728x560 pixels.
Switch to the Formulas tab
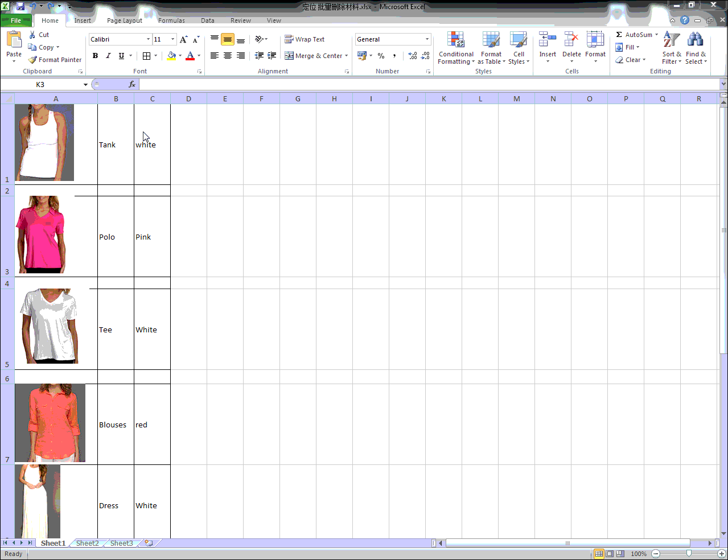(171, 20)
